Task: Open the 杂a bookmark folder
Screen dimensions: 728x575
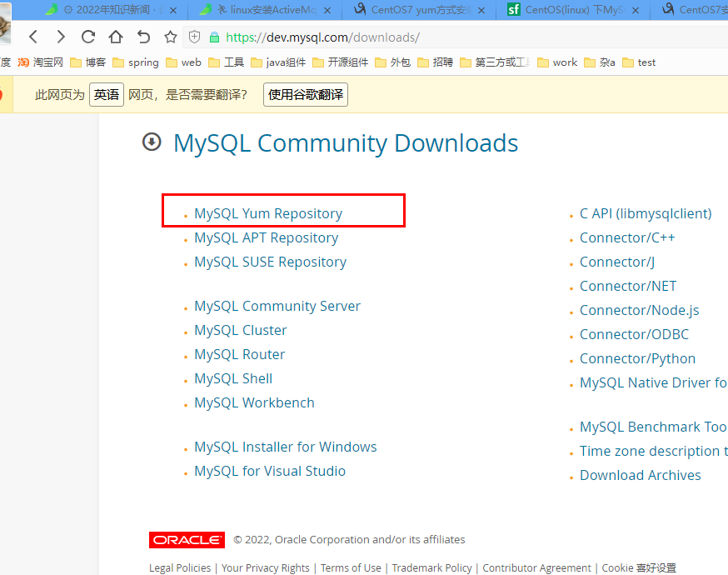Action: [x=600, y=62]
